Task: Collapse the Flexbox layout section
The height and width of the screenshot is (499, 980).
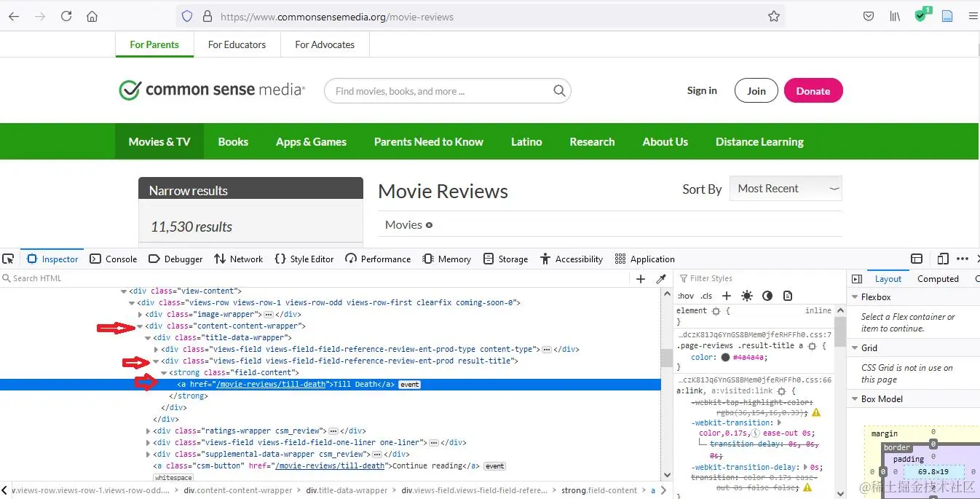Action: (x=853, y=297)
